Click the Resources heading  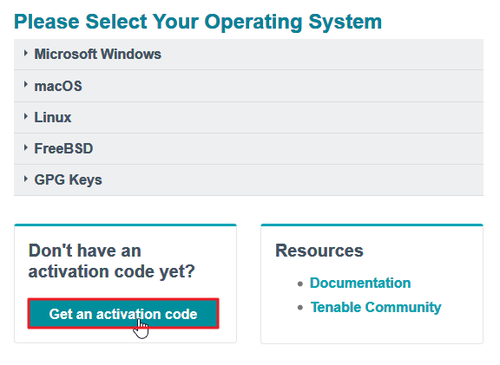[x=319, y=250]
